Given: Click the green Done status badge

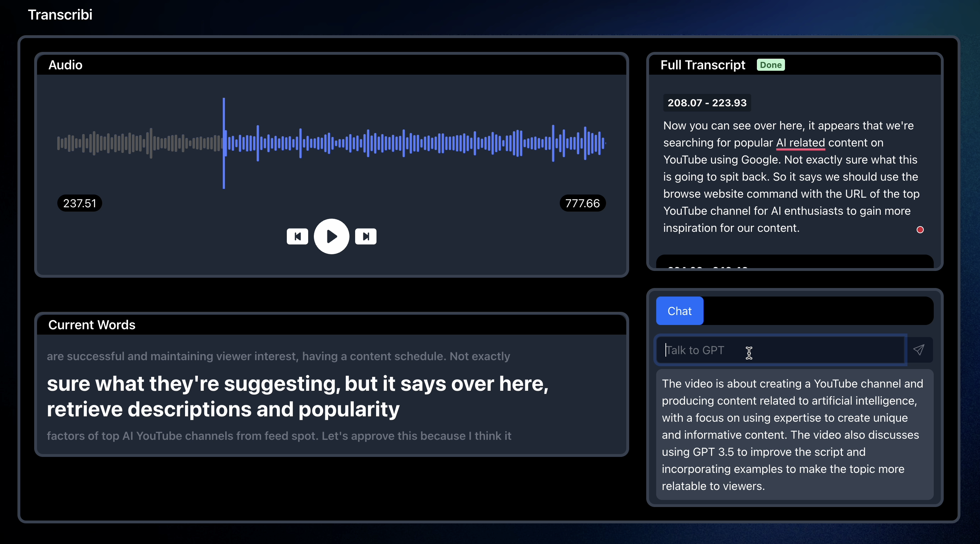Looking at the screenshot, I should click(x=770, y=65).
